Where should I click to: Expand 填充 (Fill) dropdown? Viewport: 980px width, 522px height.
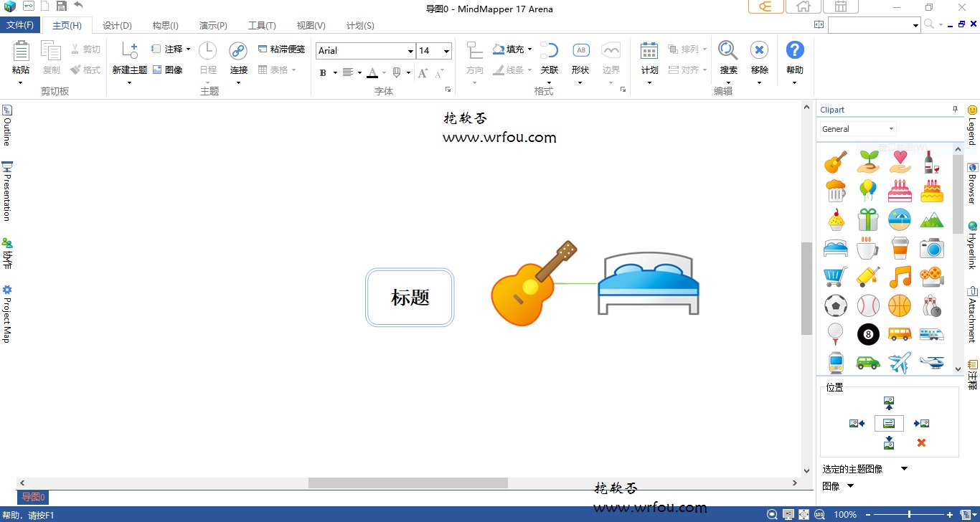point(529,49)
